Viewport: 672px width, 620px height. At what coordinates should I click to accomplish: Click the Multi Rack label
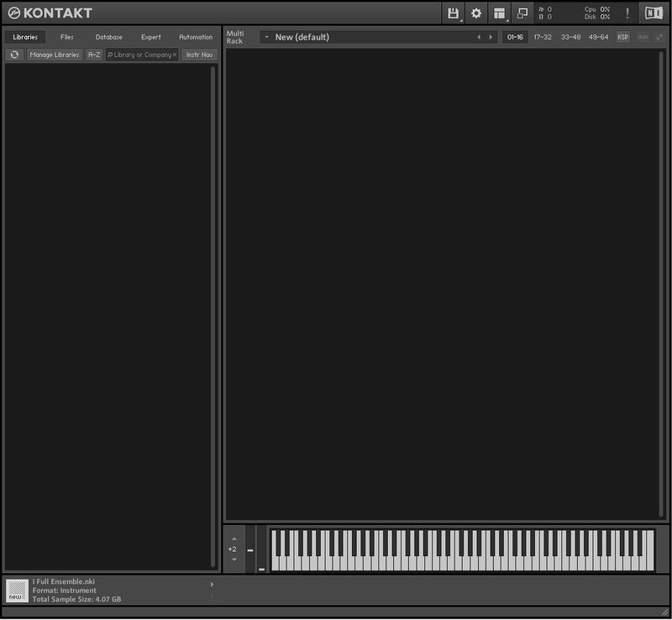[x=235, y=37]
